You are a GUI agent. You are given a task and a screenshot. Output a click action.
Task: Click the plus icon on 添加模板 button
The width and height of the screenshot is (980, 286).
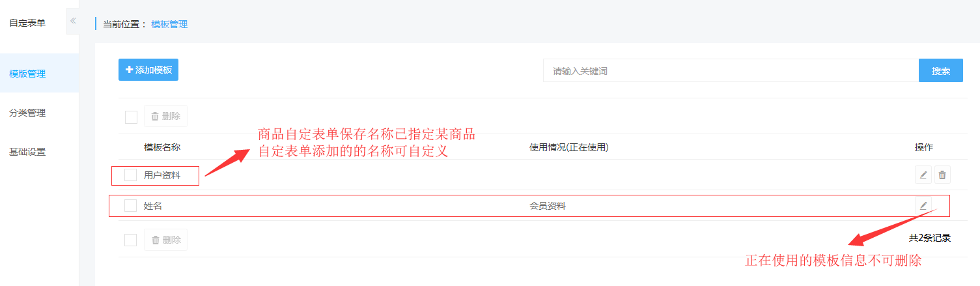129,70
